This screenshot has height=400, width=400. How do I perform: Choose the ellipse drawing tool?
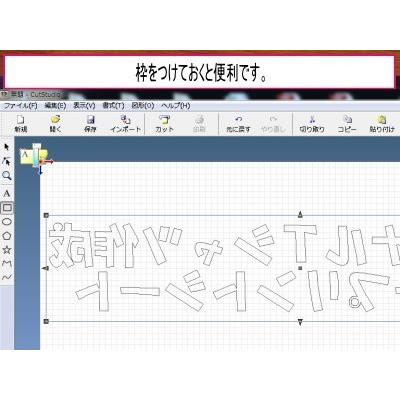[x=7, y=222]
